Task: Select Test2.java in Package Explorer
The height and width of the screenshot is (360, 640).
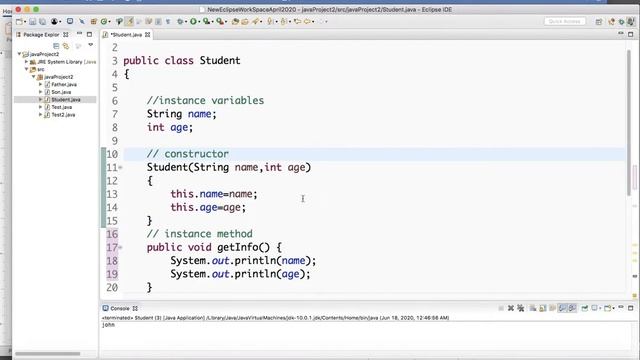Action: (63, 115)
